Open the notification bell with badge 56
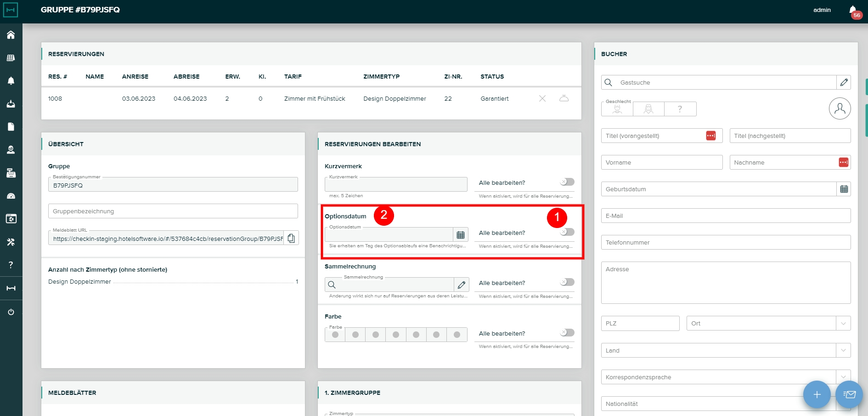The image size is (868, 416). pos(853,10)
